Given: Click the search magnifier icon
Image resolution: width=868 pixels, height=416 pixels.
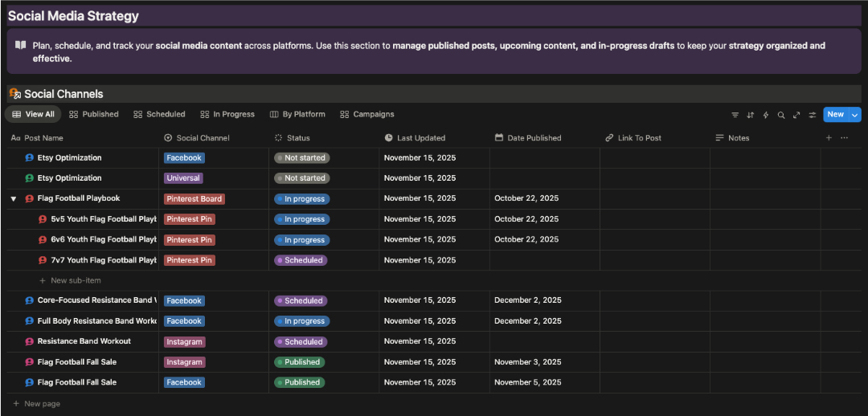Looking at the screenshot, I should [780, 115].
